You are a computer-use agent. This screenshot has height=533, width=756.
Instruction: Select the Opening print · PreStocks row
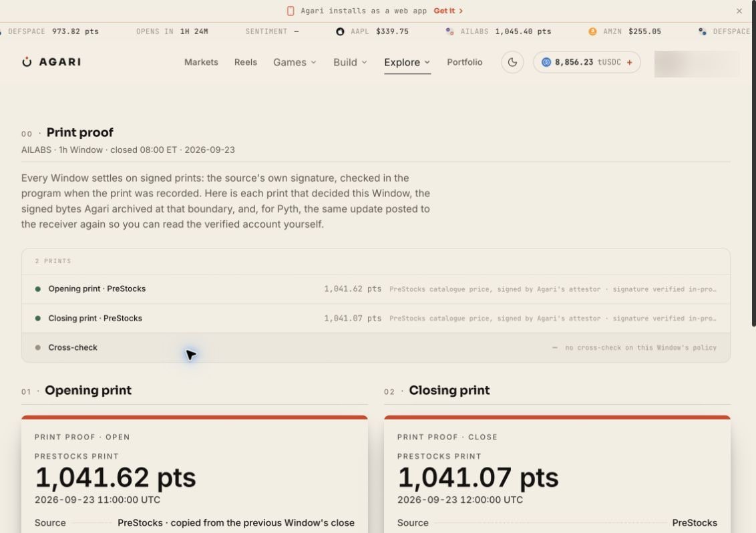click(x=375, y=289)
